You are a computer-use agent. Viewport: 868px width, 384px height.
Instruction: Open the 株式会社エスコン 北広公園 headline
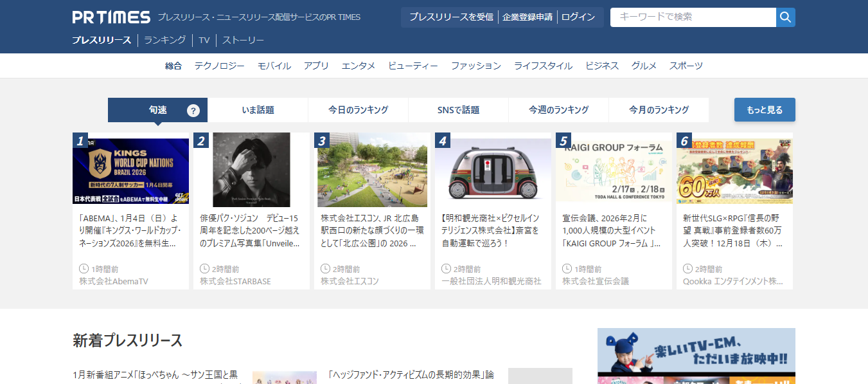[372, 231]
